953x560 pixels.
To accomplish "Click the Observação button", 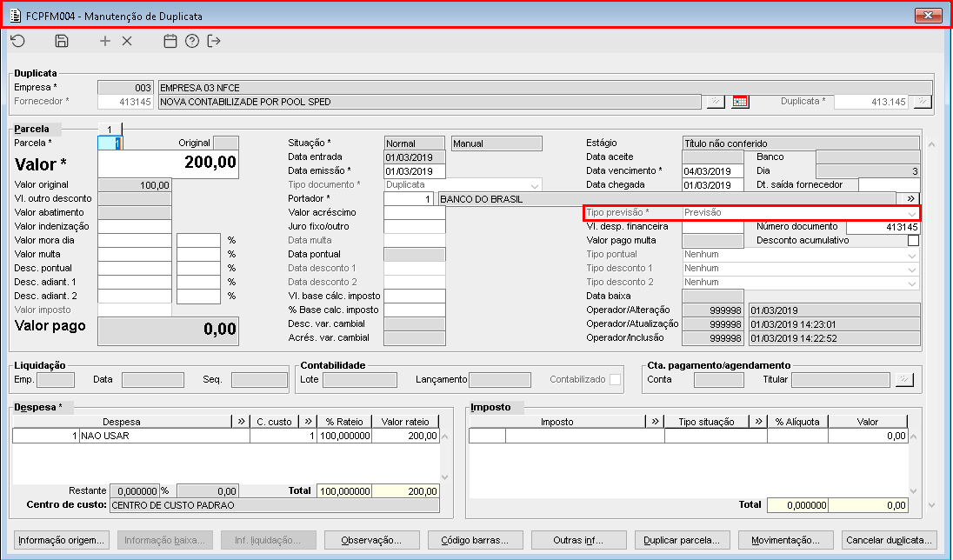I will coord(372,540).
